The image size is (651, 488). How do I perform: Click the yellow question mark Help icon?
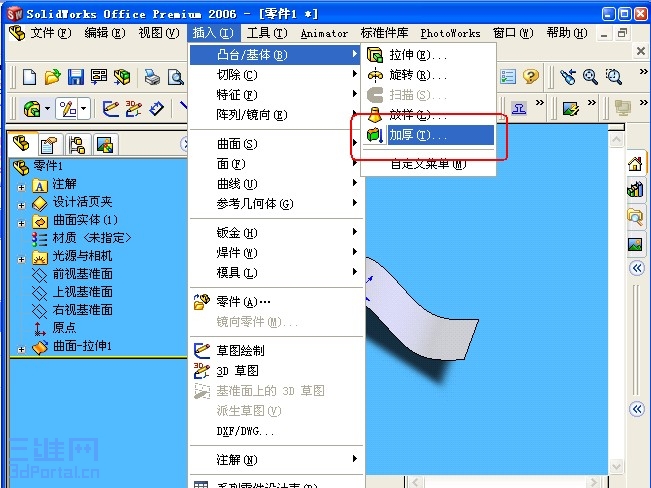click(x=531, y=76)
